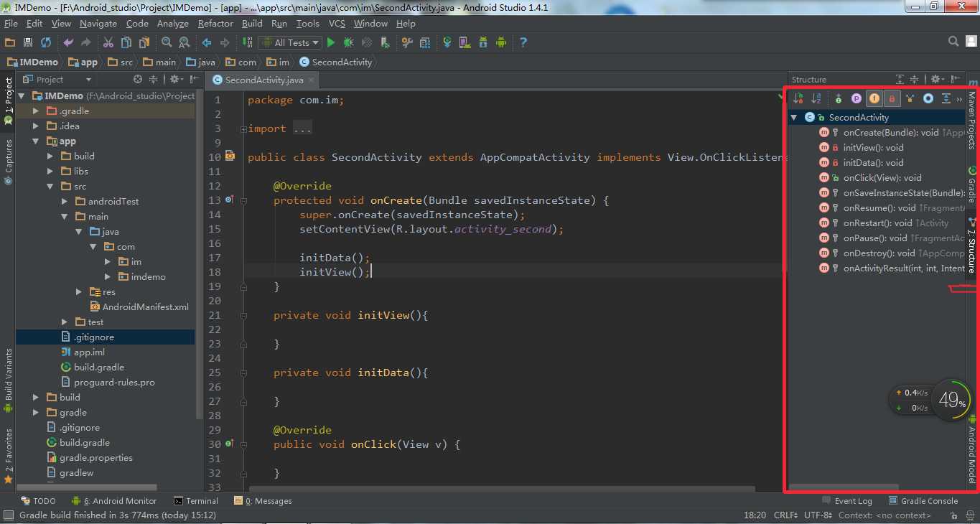
Task: Collapse the IMDemo root tree node
Action: 22,95
